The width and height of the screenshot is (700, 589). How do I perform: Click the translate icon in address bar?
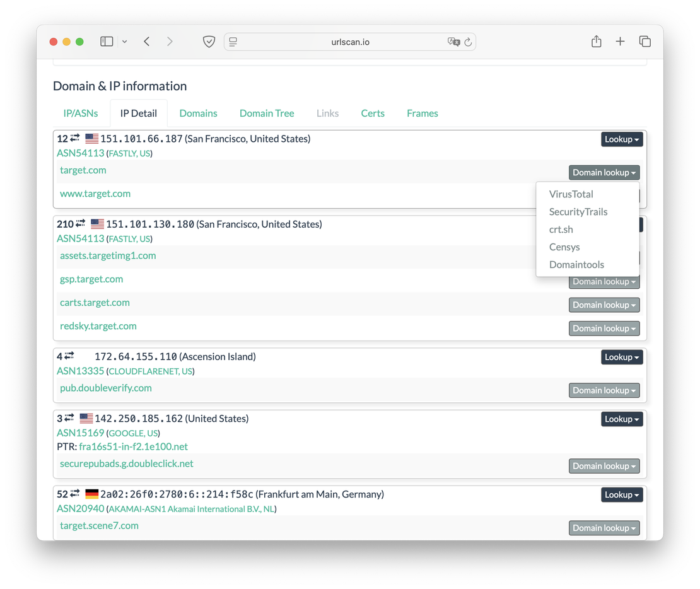(453, 42)
